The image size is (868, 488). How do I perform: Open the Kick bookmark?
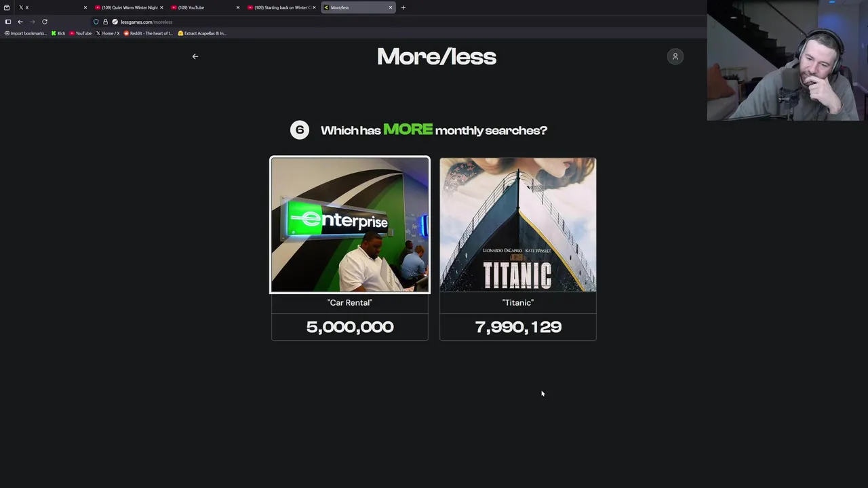click(x=58, y=33)
